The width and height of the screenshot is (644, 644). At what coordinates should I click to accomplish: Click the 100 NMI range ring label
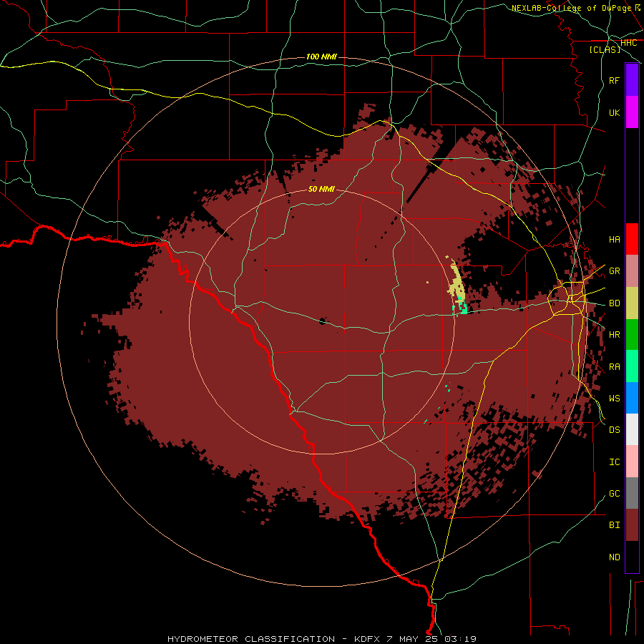click(321, 57)
